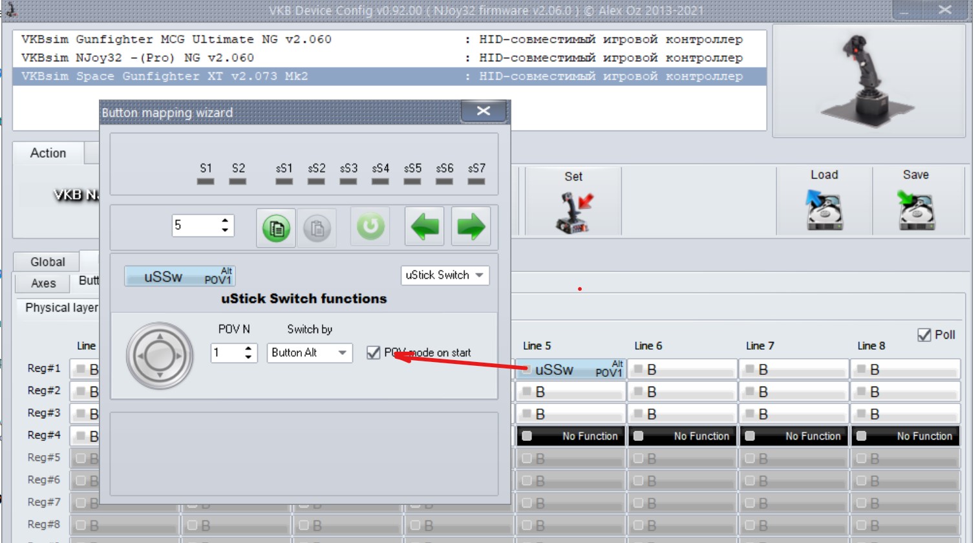Click the Line 6 column header
Viewport: 980px width, 543px height.
[648, 346]
